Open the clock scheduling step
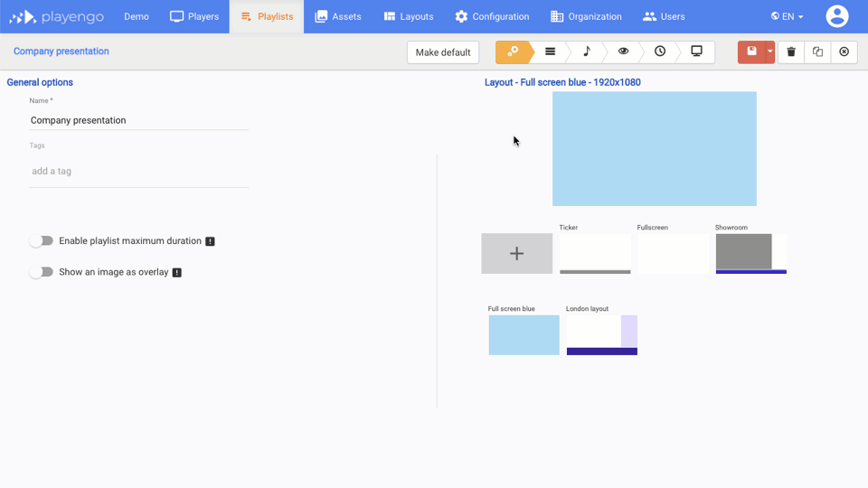 (660, 52)
